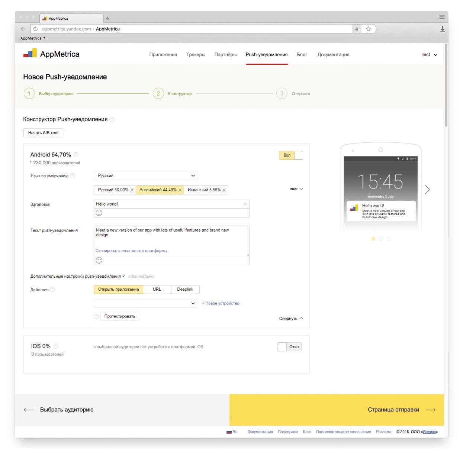The image size is (476, 468).
Task: Open the default language Русский dropdown
Action: [x=146, y=175]
